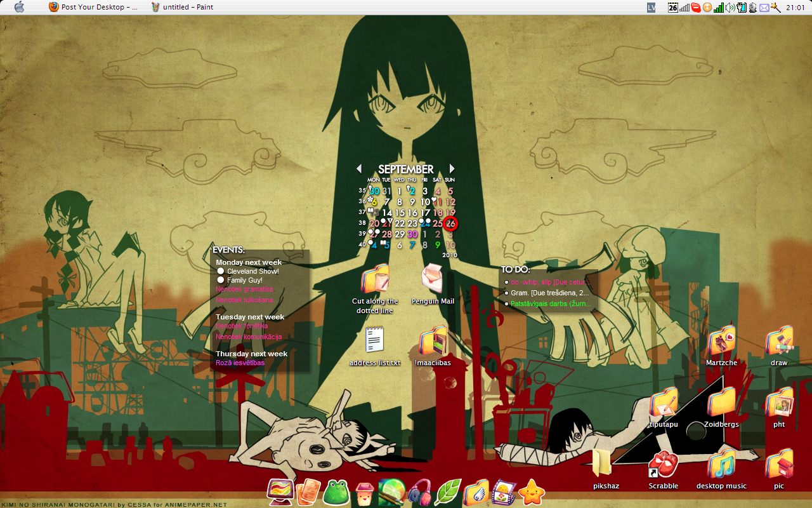Click the pink headphones dock icon
Image resolution: width=812 pixels, height=508 pixels.
coord(419,492)
